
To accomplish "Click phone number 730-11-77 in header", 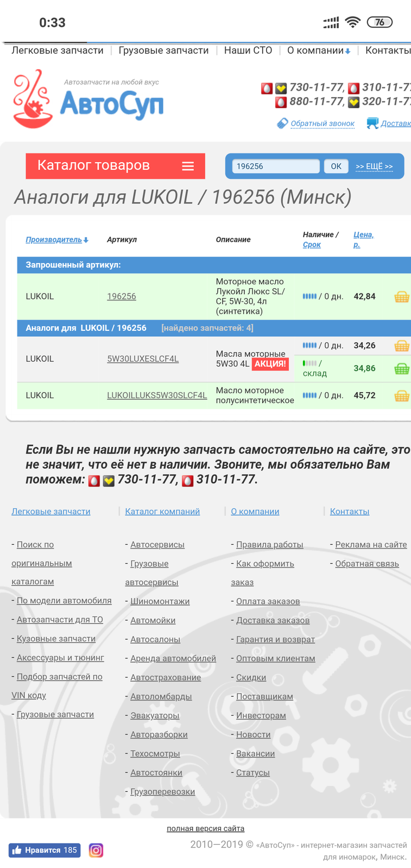I will click(x=316, y=87).
